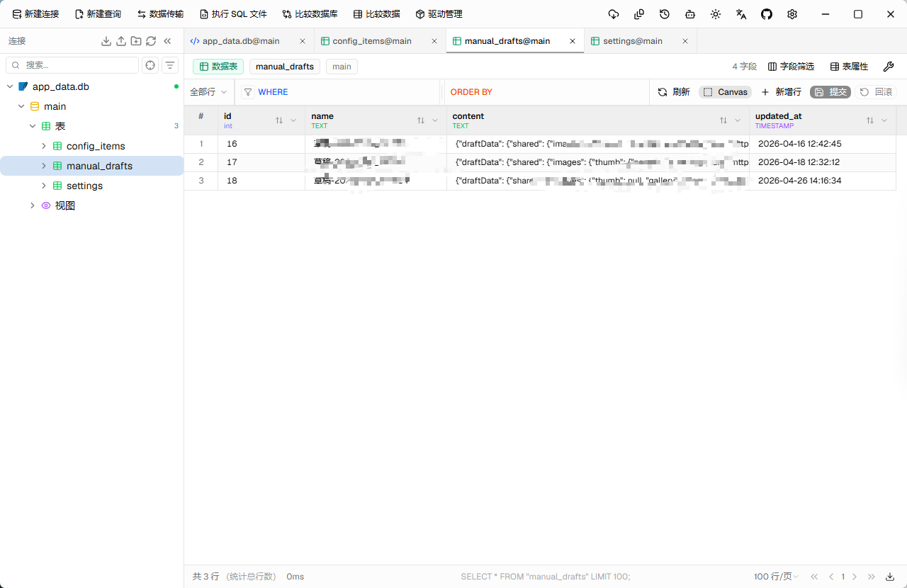Viewport: 907px width, 588px height.
Task: Click the export connections upload icon
Action: (121, 41)
